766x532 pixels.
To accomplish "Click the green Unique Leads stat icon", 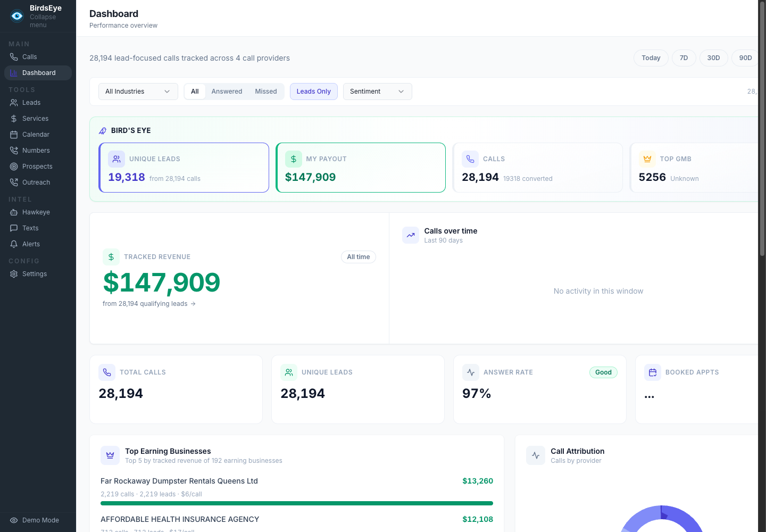I will pos(289,372).
